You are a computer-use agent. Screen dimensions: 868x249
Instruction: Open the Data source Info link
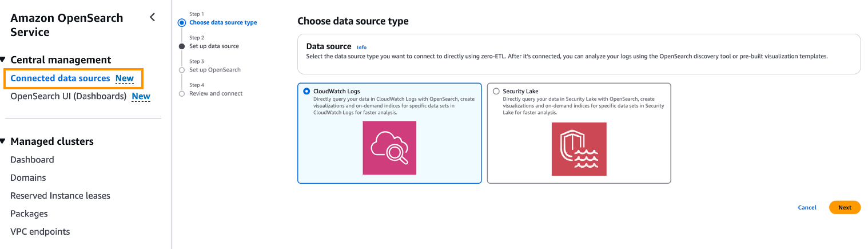pyautogui.click(x=361, y=47)
